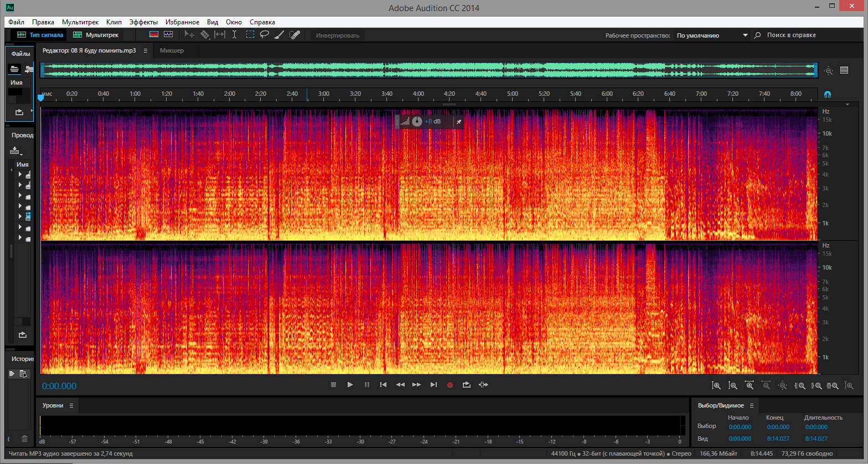Zoom to selection
Viewport: 868px width, 464px height.
(833, 385)
